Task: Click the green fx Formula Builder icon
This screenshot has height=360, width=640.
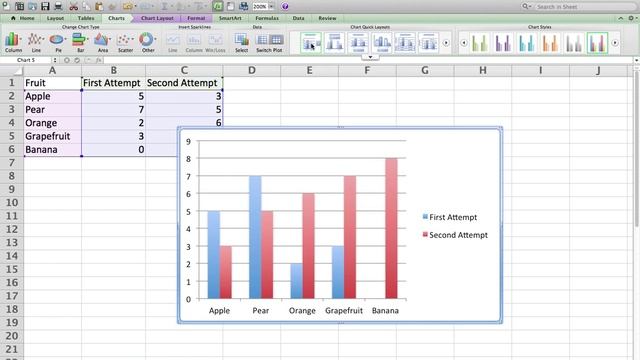Action: (218, 7)
